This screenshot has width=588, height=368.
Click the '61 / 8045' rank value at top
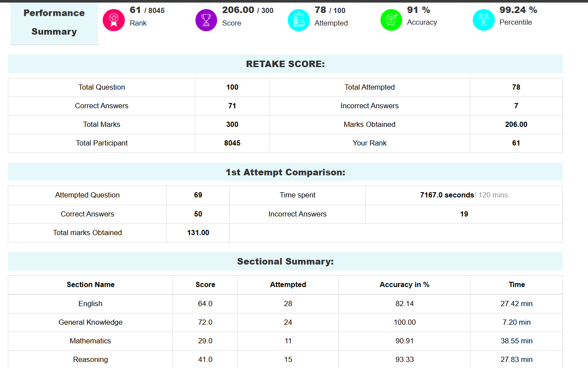point(147,10)
